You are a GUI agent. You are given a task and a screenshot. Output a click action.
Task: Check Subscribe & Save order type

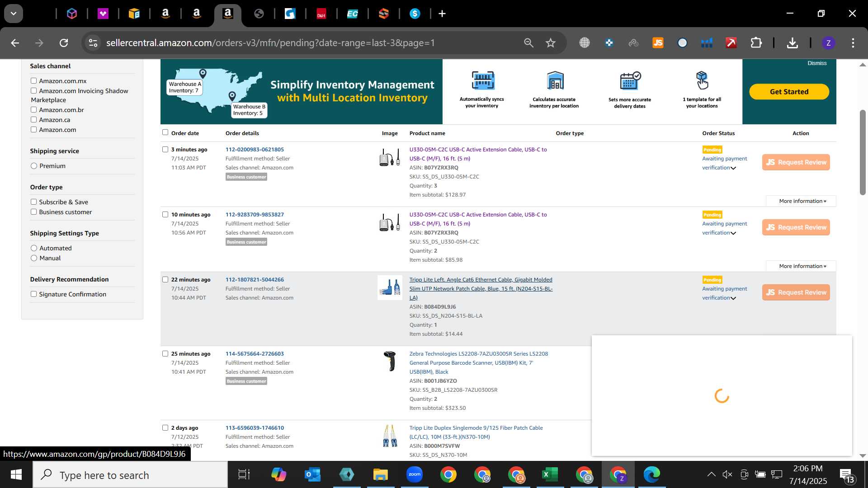pos(33,202)
